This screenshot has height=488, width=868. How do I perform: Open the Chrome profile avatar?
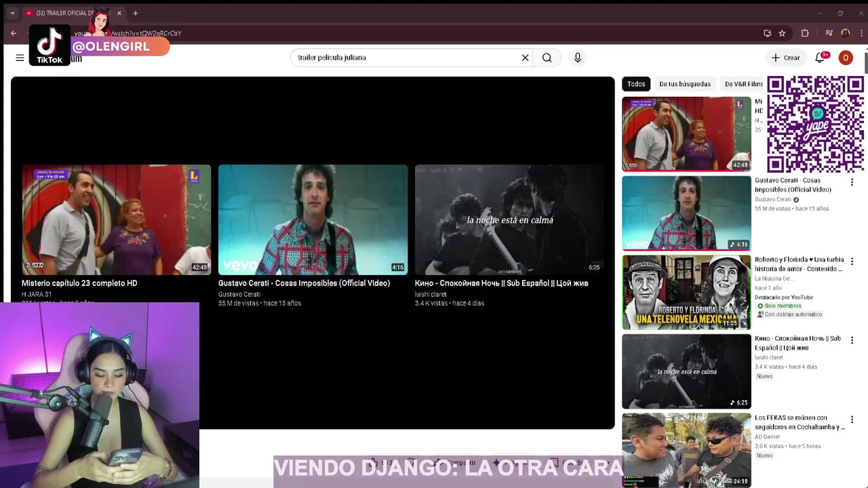pos(845,33)
